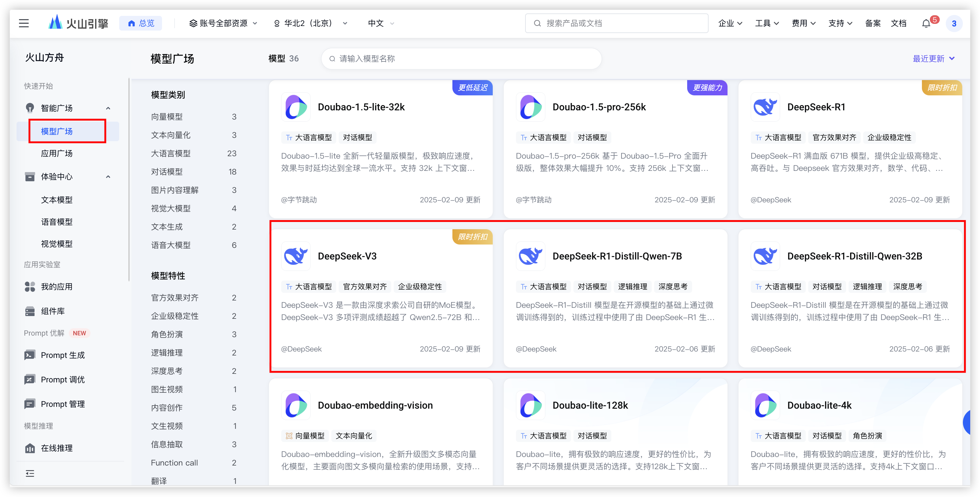Click the notification bell icon
This screenshot has width=980, height=497.
click(926, 24)
